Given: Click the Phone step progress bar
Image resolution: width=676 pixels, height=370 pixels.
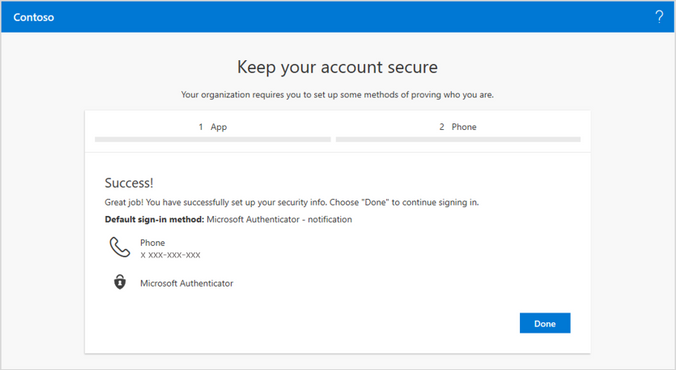Looking at the screenshot, I should click(458, 139).
